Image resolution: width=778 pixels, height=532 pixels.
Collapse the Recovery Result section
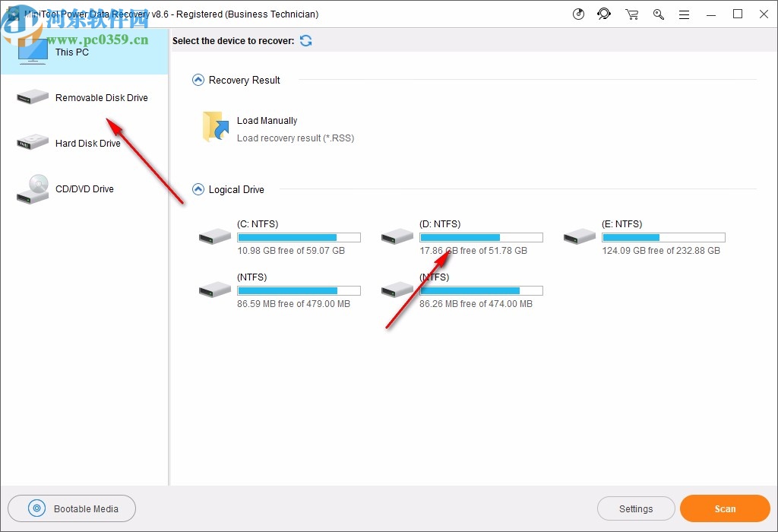point(198,79)
